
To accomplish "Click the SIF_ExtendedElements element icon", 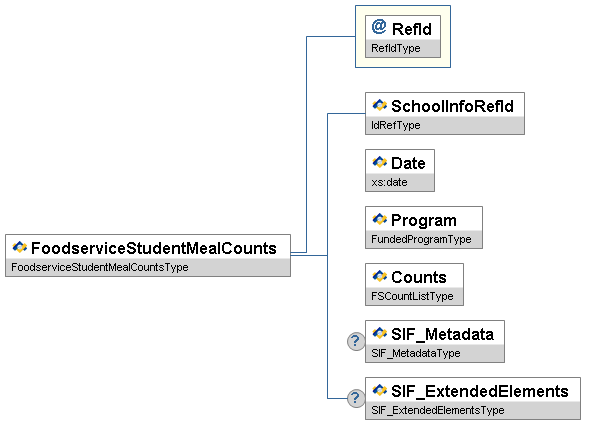I will (x=380, y=390).
